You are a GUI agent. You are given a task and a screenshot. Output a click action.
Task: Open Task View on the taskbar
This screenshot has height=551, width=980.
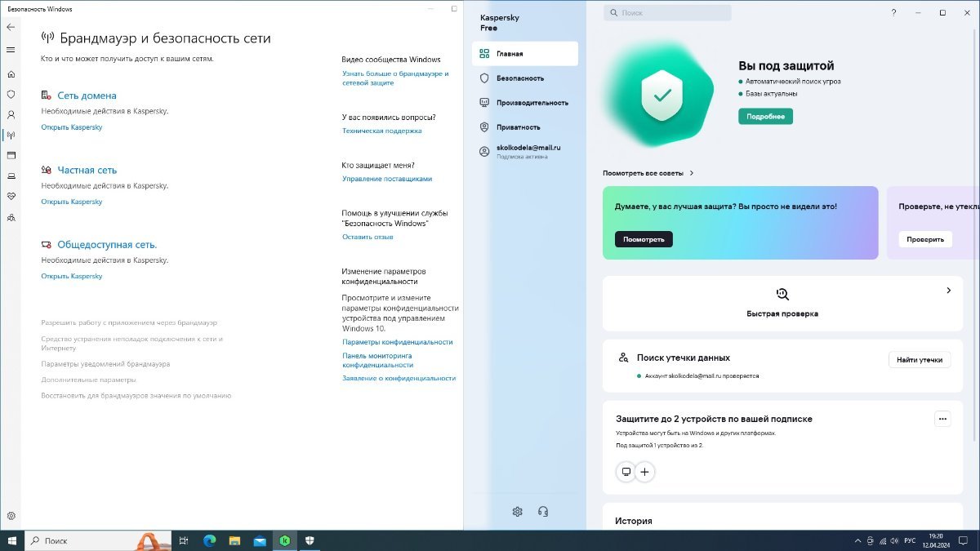(184, 540)
